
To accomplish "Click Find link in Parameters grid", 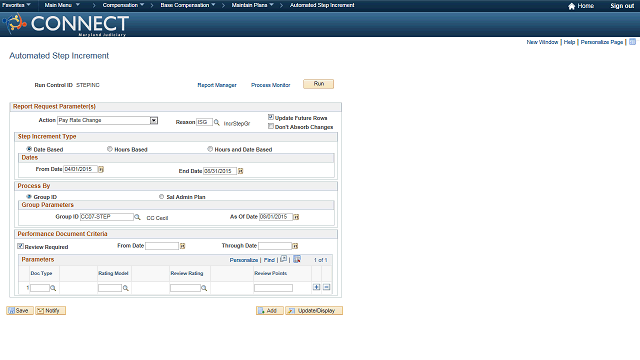I will click(269, 260).
